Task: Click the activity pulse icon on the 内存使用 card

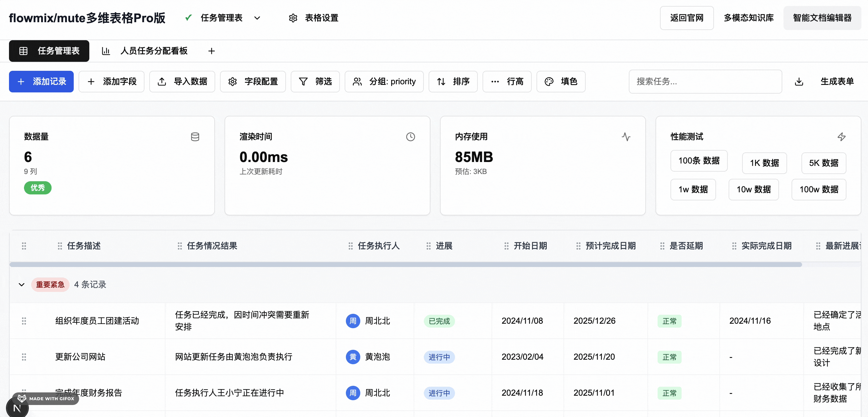Action: (626, 136)
